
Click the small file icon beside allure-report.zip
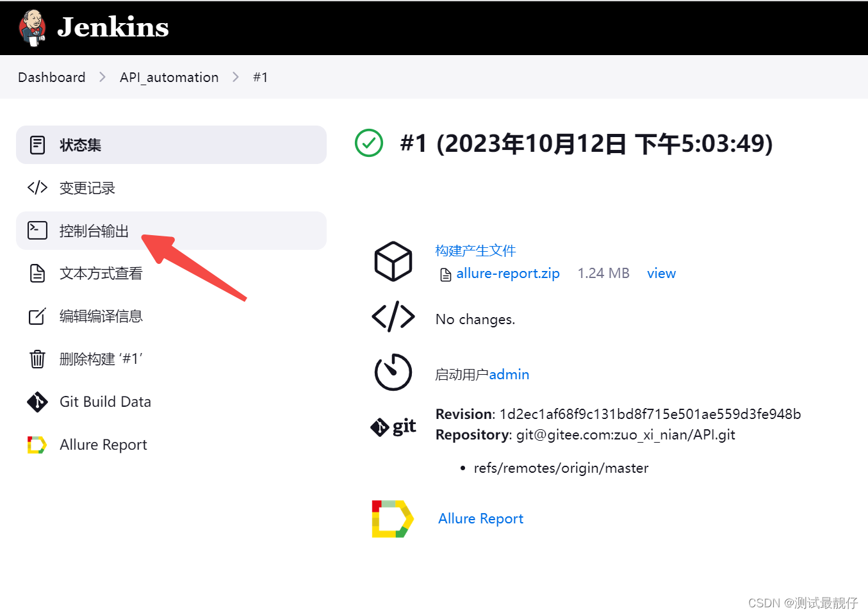coord(446,275)
